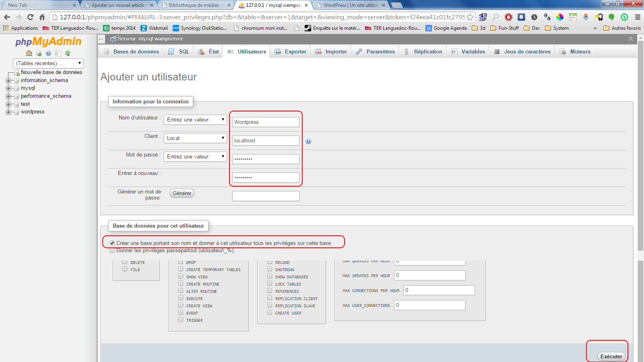Bookmark this page with the star icon
This screenshot has width=644, height=362.
pyautogui.click(x=470, y=17)
